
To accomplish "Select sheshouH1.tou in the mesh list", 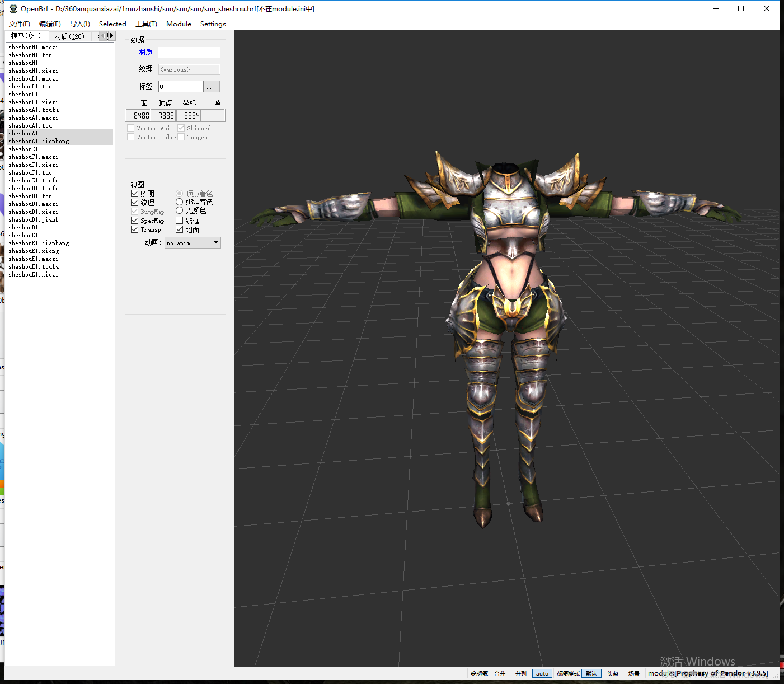I will tap(59, 55).
